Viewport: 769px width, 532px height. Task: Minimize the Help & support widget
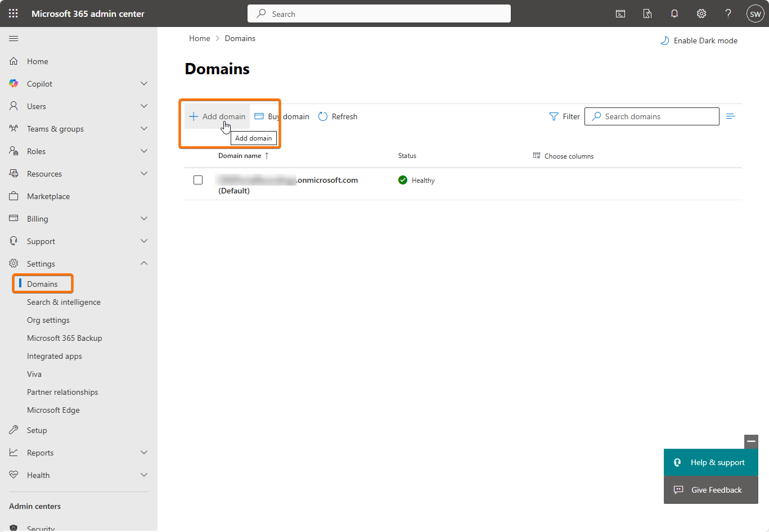(x=751, y=441)
